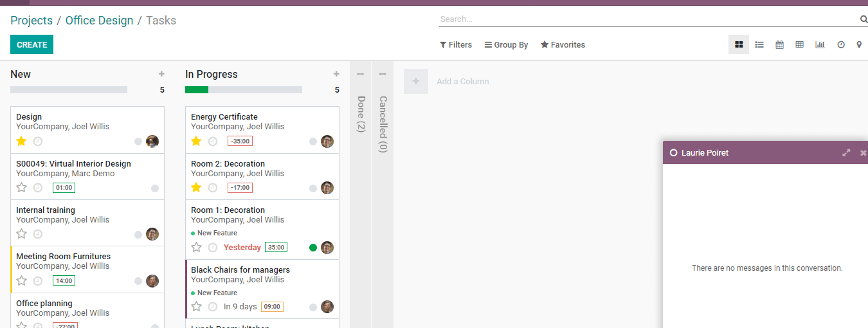
Task: Click the New column title
Action: (x=21, y=74)
